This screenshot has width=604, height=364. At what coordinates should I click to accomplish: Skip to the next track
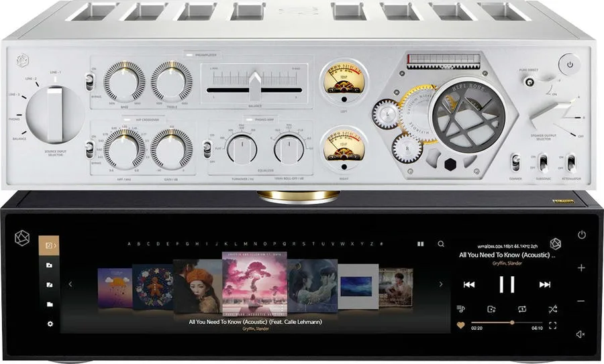click(545, 285)
